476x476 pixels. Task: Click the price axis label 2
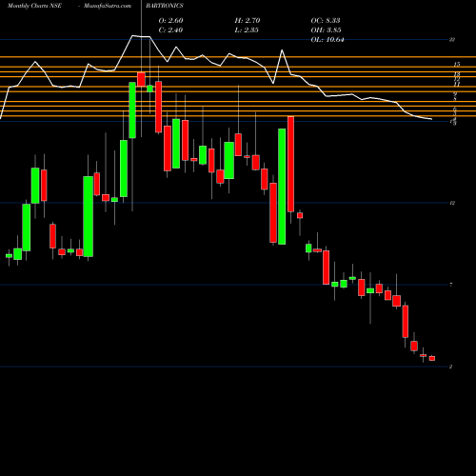(450, 367)
